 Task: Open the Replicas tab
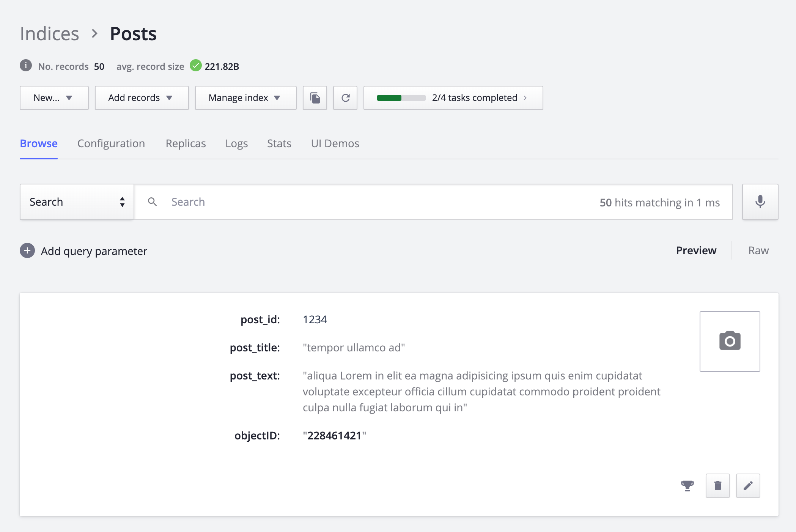186,143
